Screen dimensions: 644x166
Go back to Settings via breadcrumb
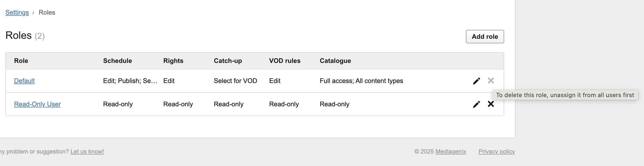pyautogui.click(x=17, y=12)
